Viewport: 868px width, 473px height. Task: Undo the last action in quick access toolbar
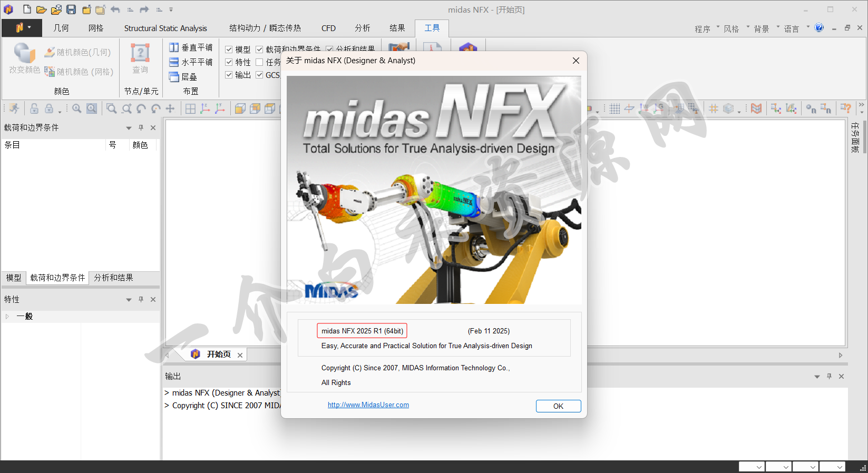pos(115,9)
